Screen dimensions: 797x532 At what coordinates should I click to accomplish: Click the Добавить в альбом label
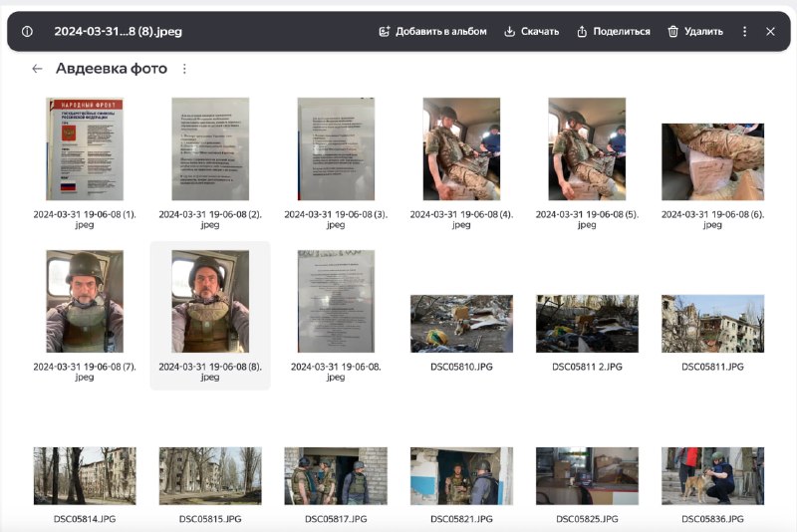(441, 32)
